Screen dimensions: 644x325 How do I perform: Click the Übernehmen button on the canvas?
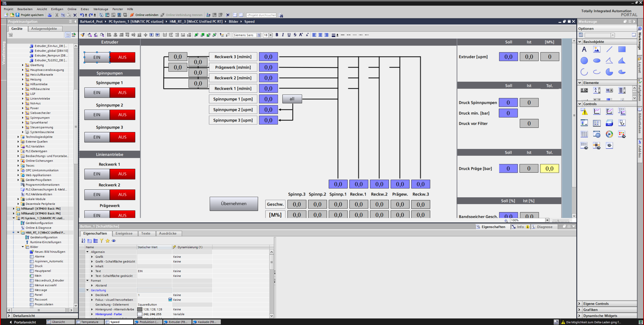point(234,204)
